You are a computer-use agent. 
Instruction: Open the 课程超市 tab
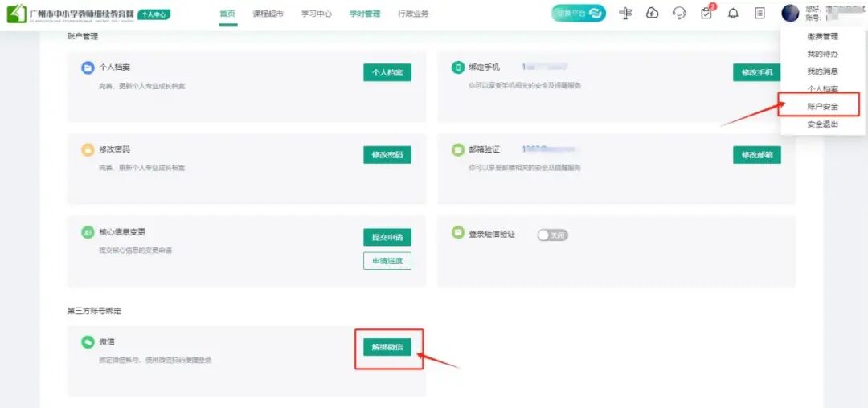pyautogui.click(x=268, y=14)
